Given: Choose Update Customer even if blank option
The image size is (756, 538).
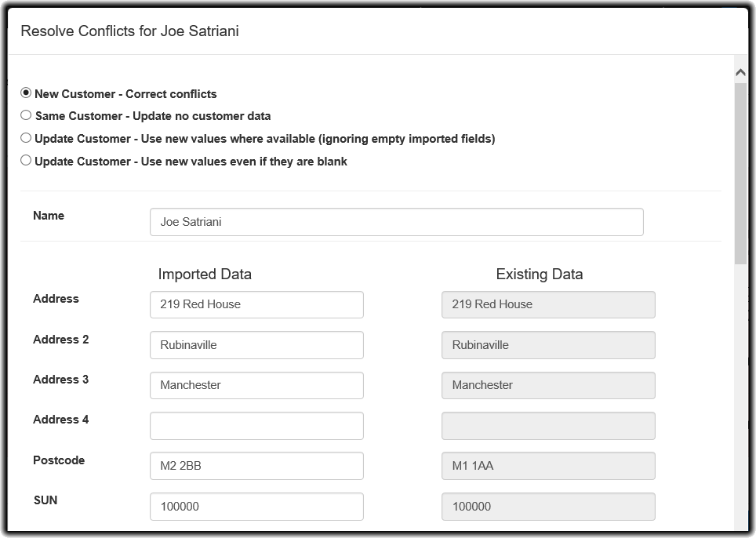Looking at the screenshot, I should coord(26,161).
